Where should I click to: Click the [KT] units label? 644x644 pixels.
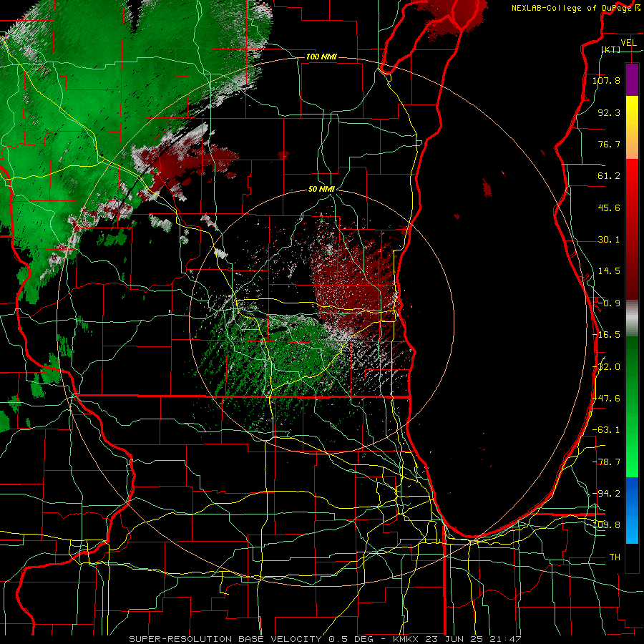coord(611,49)
